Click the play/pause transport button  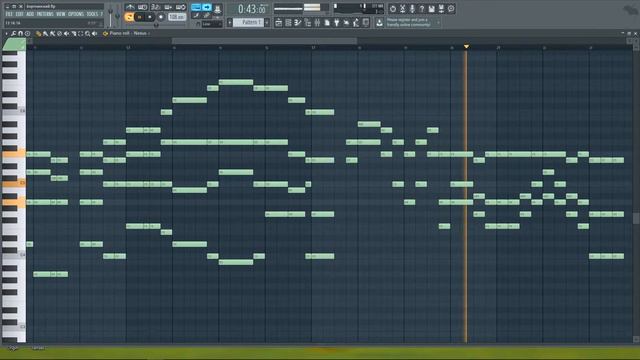(139, 17)
